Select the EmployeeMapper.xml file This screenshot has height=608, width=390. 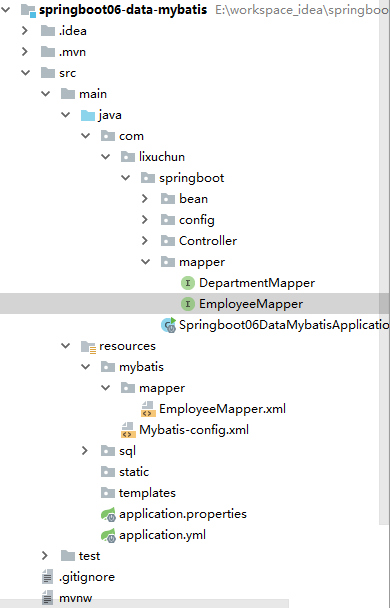point(222,409)
